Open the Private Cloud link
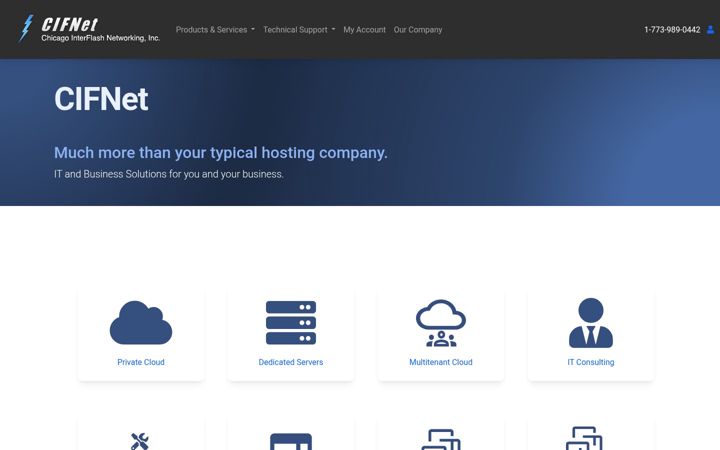 pos(141,362)
